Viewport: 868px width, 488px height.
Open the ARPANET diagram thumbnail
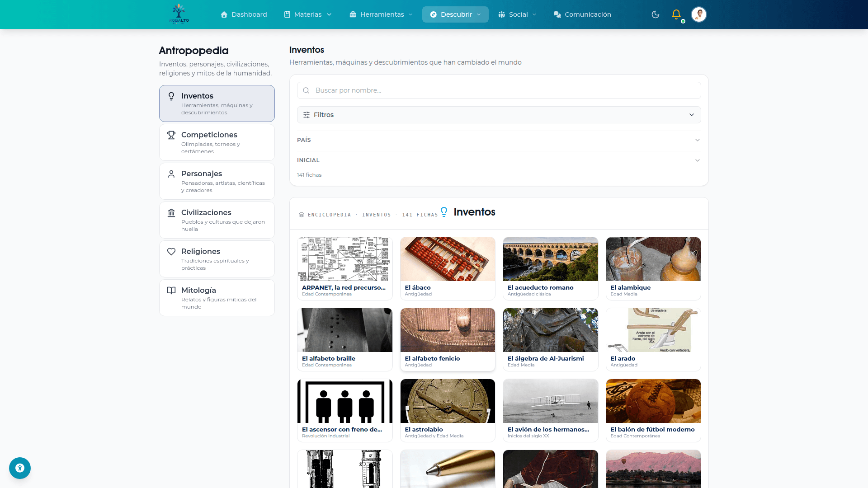[x=345, y=259]
